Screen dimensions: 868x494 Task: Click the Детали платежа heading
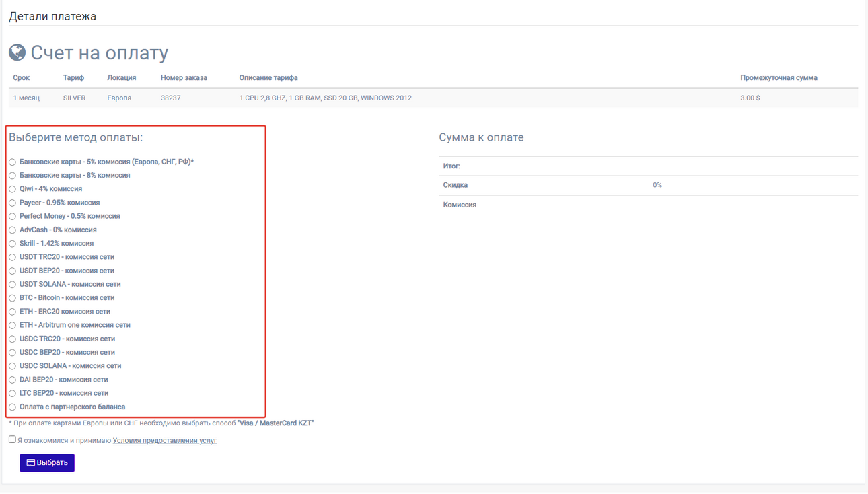click(x=52, y=16)
